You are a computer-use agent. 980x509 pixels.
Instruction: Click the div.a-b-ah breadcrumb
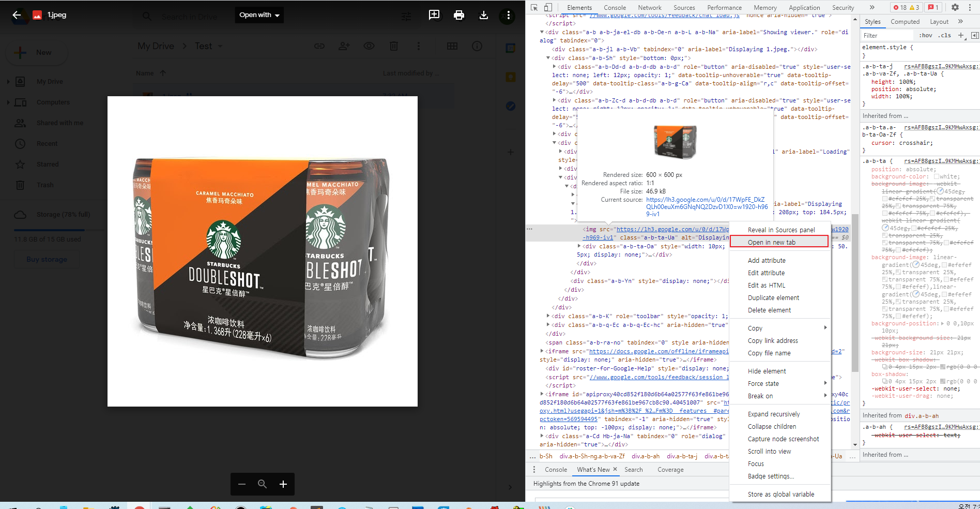click(x=646, y=456)
